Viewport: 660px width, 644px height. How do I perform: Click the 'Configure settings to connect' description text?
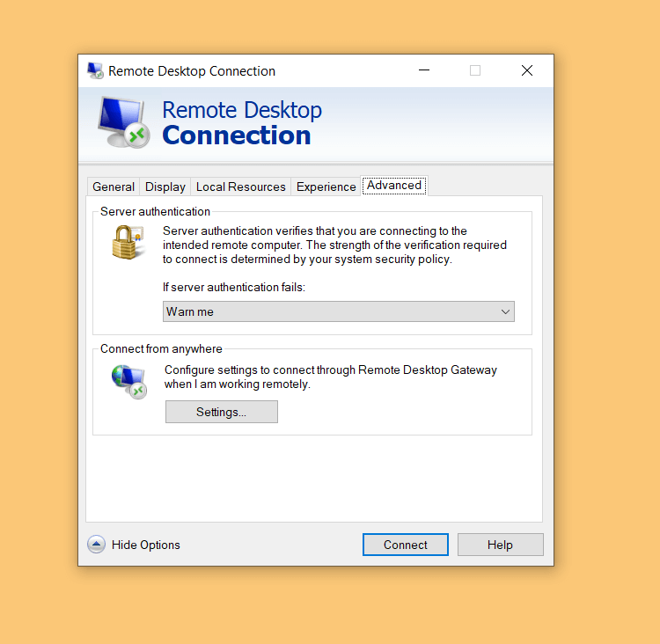[330, 377]
